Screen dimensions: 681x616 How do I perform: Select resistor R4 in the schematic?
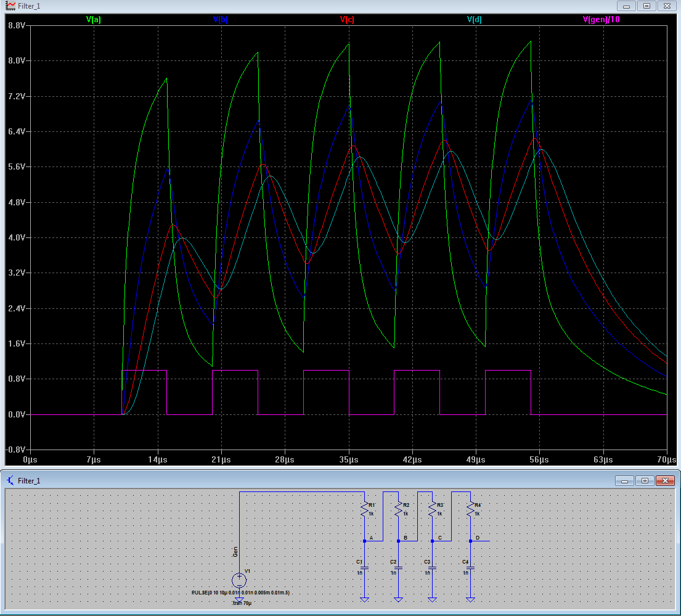[x=470, y=509]
